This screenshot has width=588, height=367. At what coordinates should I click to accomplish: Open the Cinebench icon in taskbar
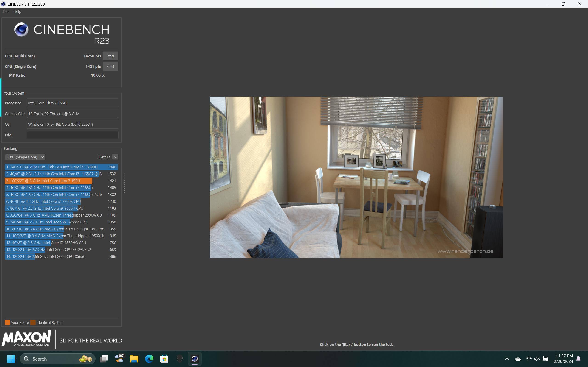pyautogui.click(x=195, y=359)
